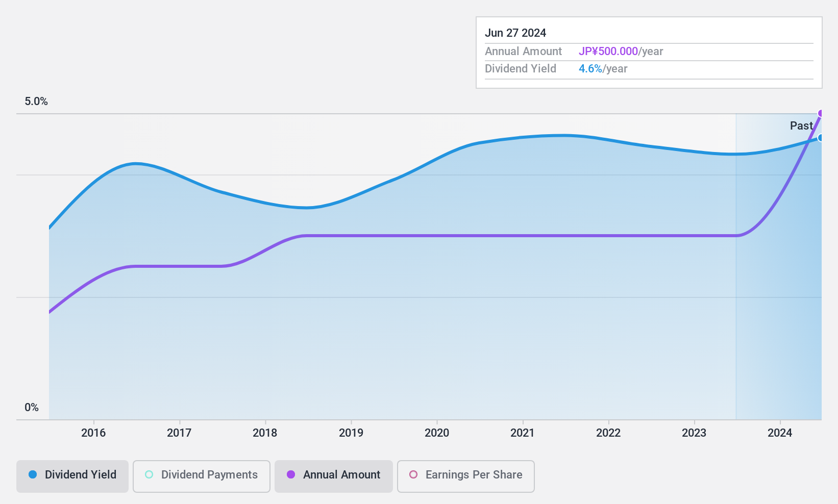Click the 2022 x-axis label
This screenshot has height=504, width=838.
coord(608,433)
